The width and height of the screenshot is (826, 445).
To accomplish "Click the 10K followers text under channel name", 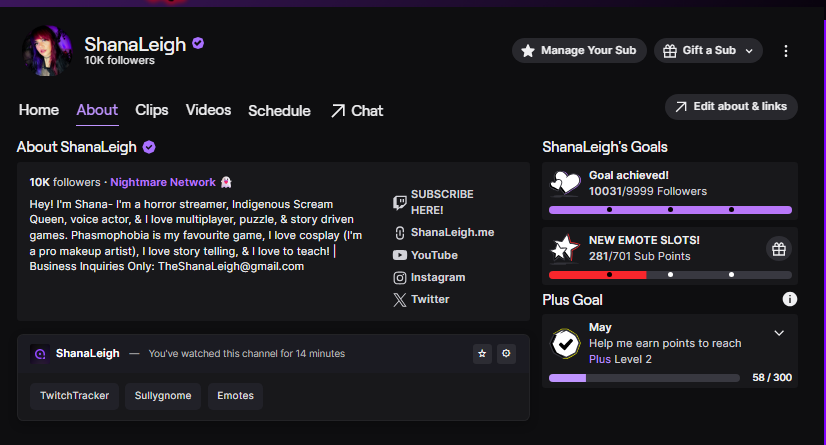I will click(x=120, y=61).
